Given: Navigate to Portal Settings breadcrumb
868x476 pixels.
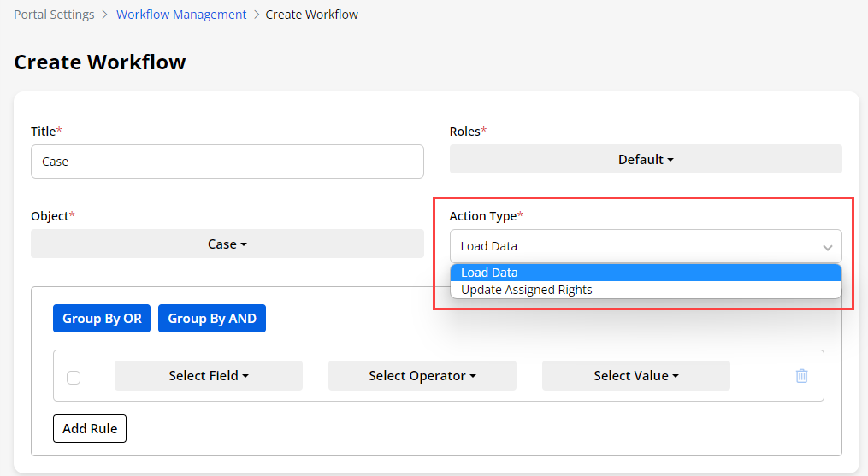Looking at the screenshot, I should click(54, 15).
